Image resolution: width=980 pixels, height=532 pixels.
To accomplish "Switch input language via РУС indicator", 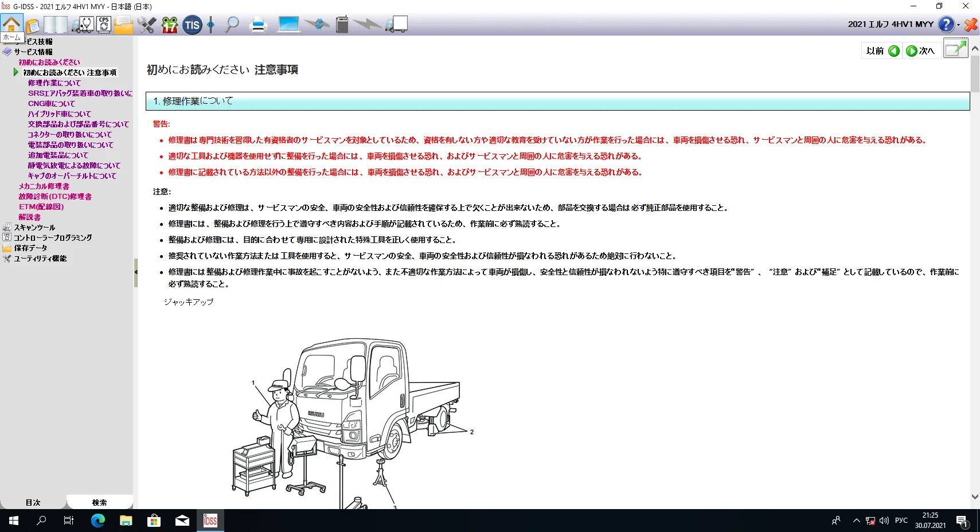I will point(901,521).
